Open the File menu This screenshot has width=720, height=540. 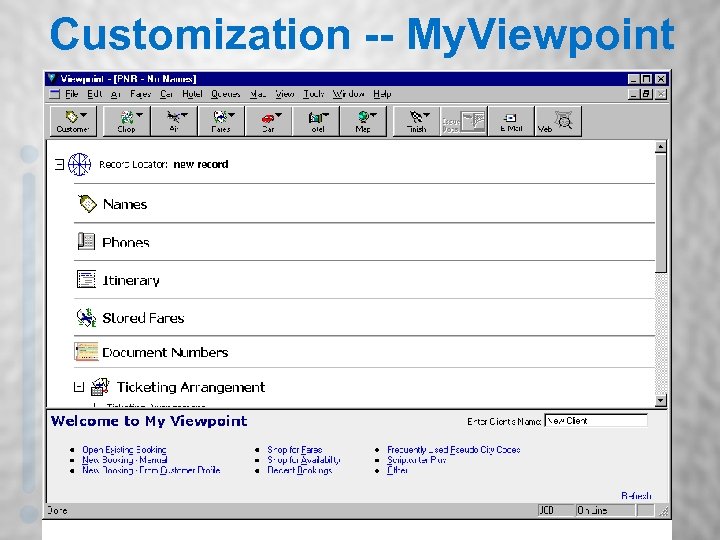[72, 94]
